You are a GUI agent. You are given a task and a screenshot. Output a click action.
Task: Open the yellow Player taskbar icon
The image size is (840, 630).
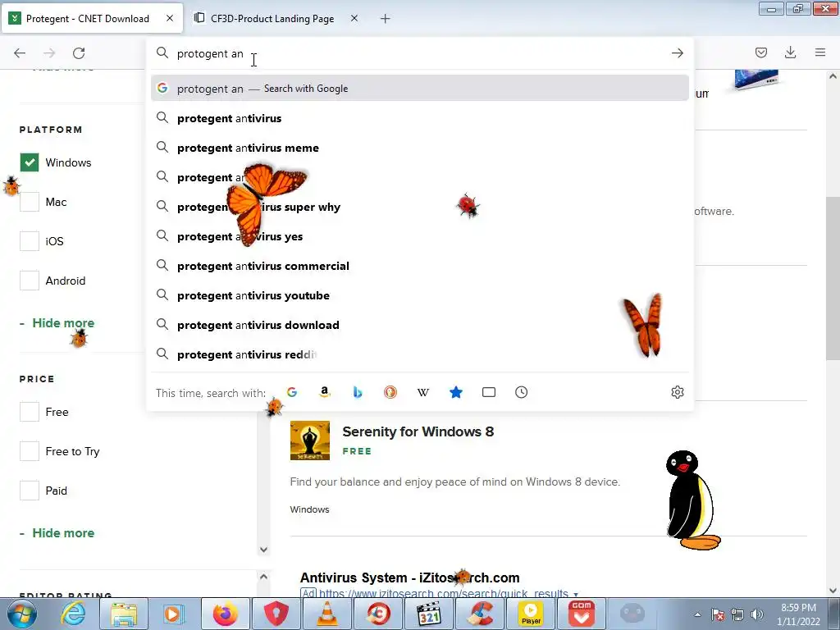coord(531,614)
